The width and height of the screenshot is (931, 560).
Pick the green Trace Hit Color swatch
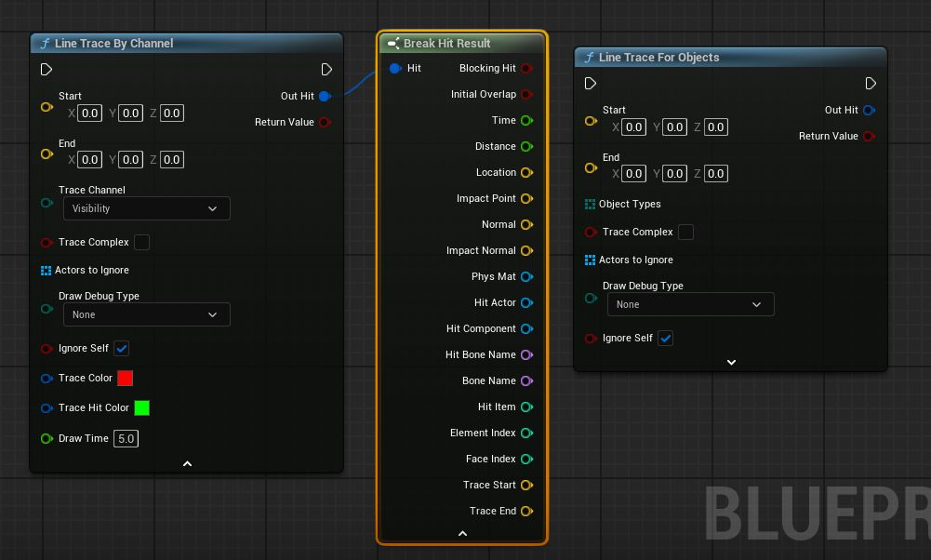[142, 408]
